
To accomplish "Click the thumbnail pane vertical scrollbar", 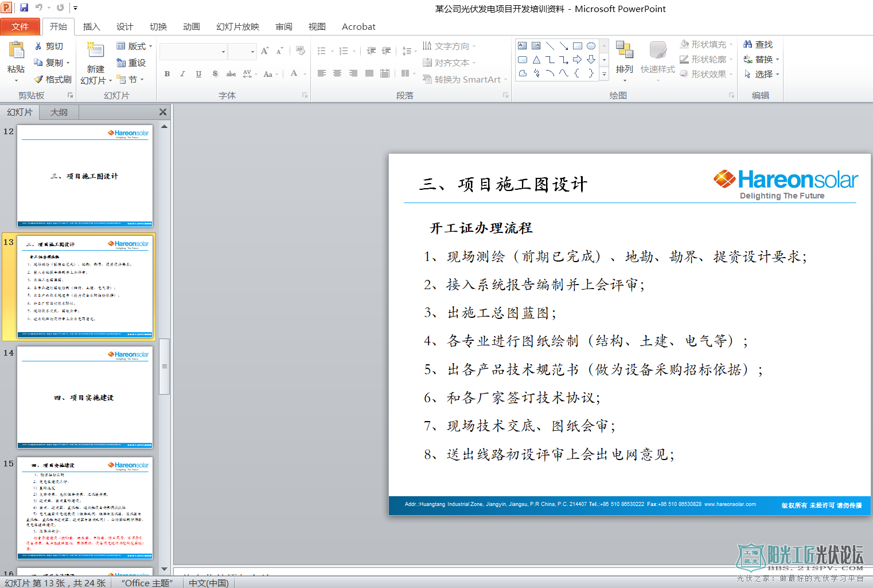I will (165, 366).
